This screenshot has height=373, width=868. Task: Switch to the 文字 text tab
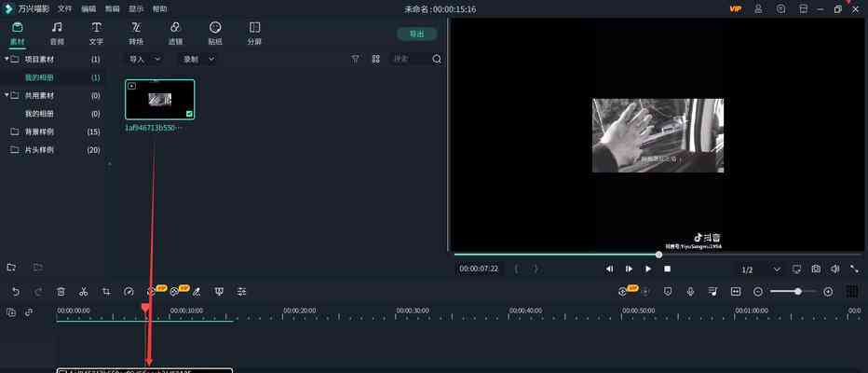click(x=96, y=34)
